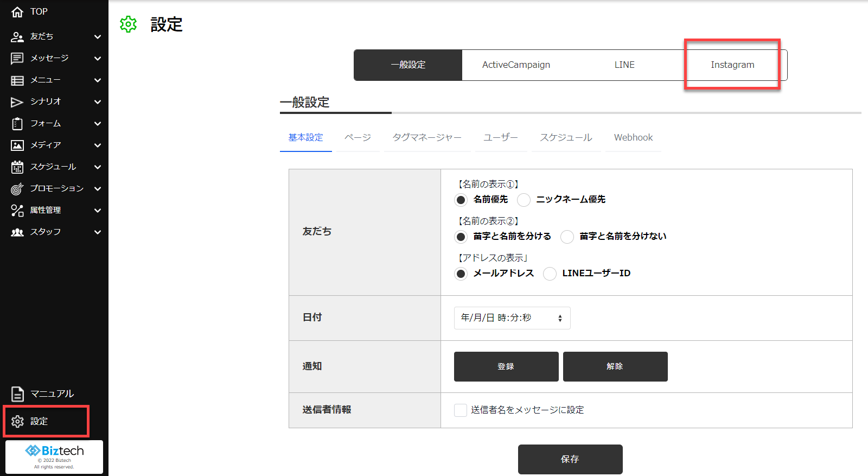Select the ニックネーム優先 radio button
This screenshot has width=868, height=476.
click(524, 200)
